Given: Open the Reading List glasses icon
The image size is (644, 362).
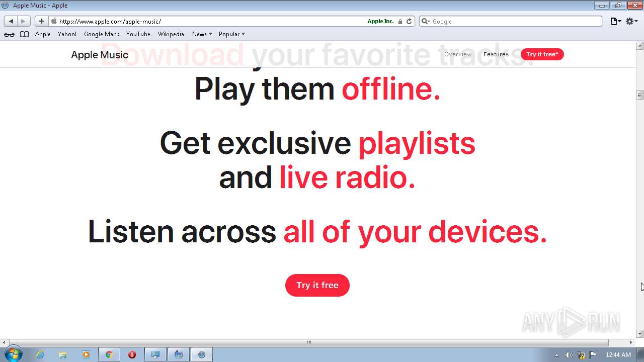Looking at the screenshot, I should pos(9,34).
